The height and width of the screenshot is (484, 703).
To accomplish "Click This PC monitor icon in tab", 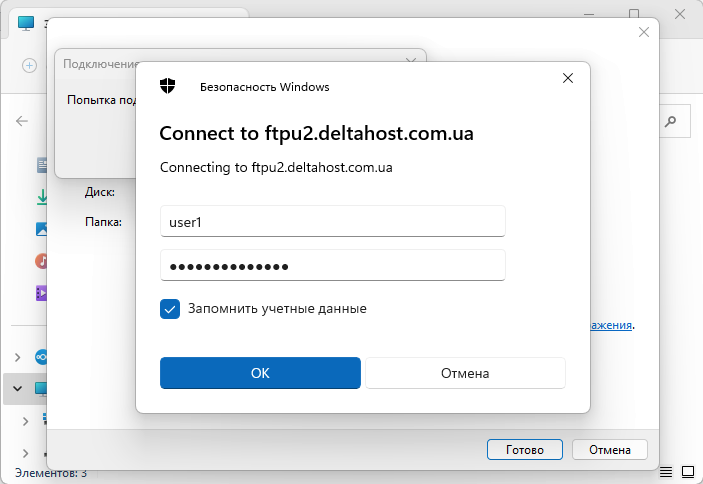I will point(26,23).
